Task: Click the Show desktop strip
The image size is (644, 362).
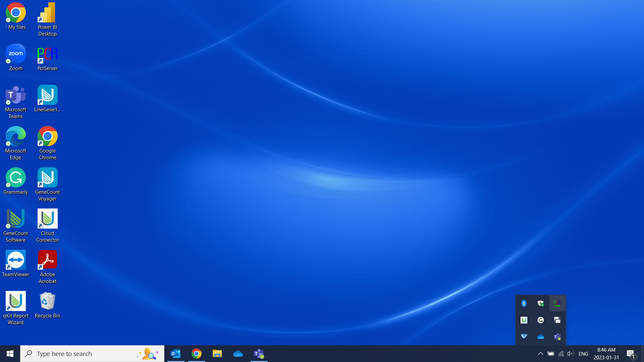Action: point(643,354)
